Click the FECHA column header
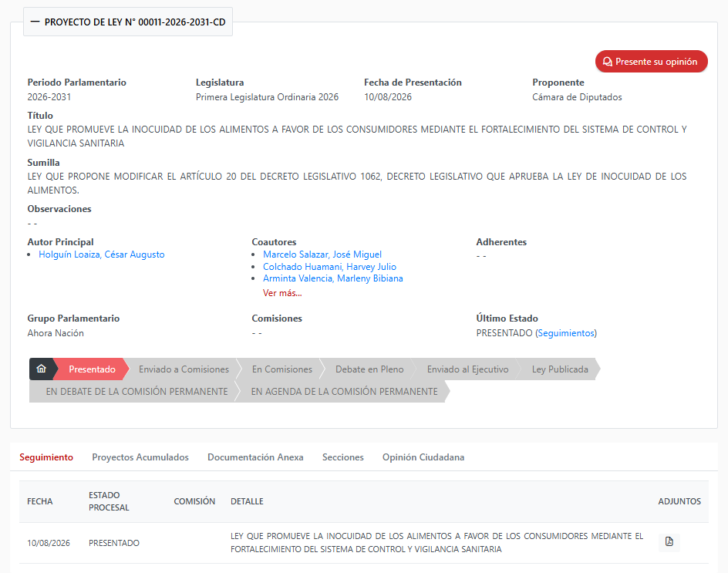This screenshot has width=728, height=573. [x=40, y=501]
